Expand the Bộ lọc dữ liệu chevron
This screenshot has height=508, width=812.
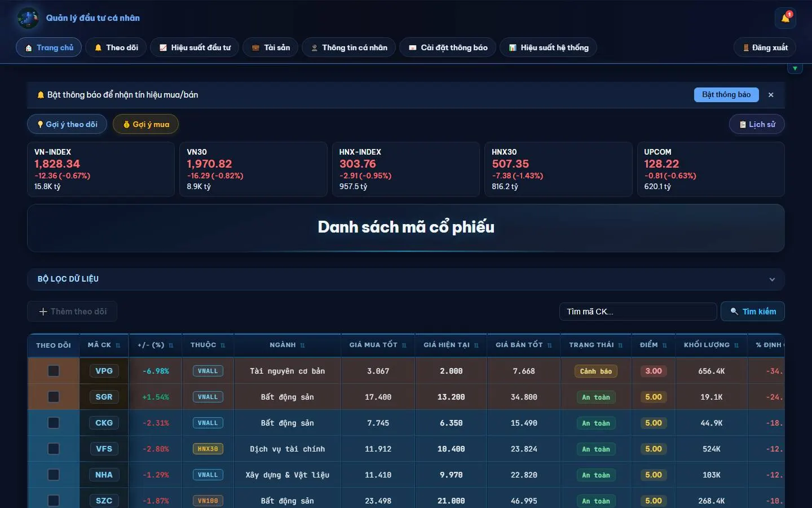tap(772, 279)
